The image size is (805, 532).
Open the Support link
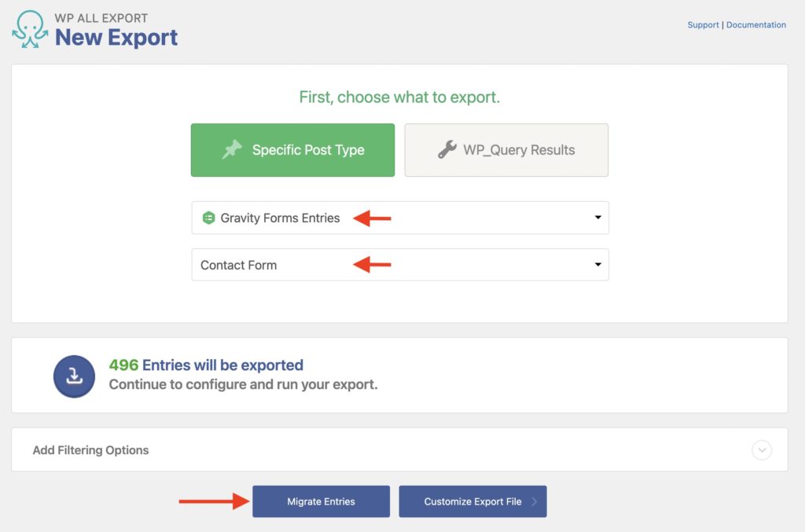coord(703,24)
